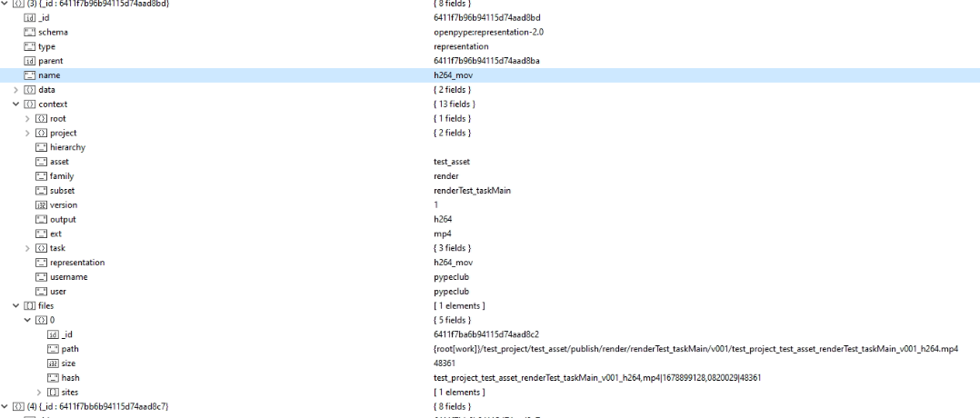Viewport: 980px width, 418px height.
Task: Click the array icon beside sites field
Action: tap(53, 392)
